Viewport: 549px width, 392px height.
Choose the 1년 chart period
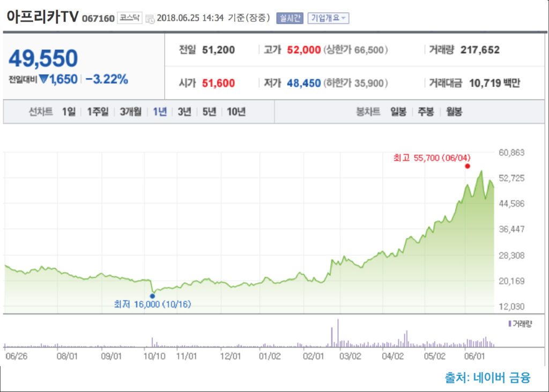click(160, 111)
